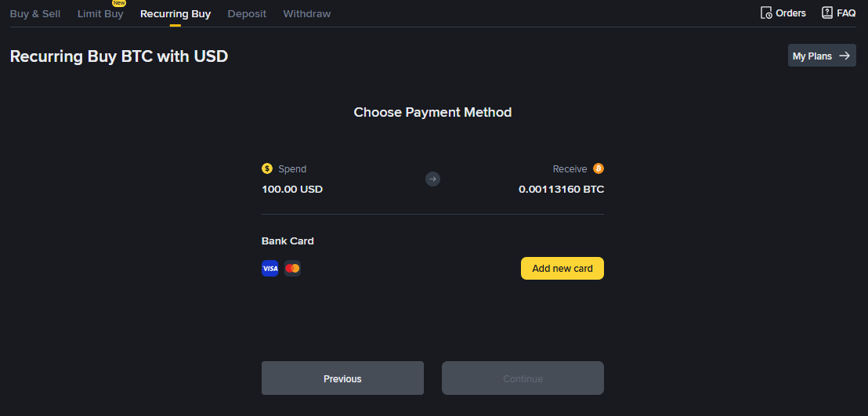This screenshot has width=868, height=416.
Task: Go back with the Previous button
Action: 342,378
